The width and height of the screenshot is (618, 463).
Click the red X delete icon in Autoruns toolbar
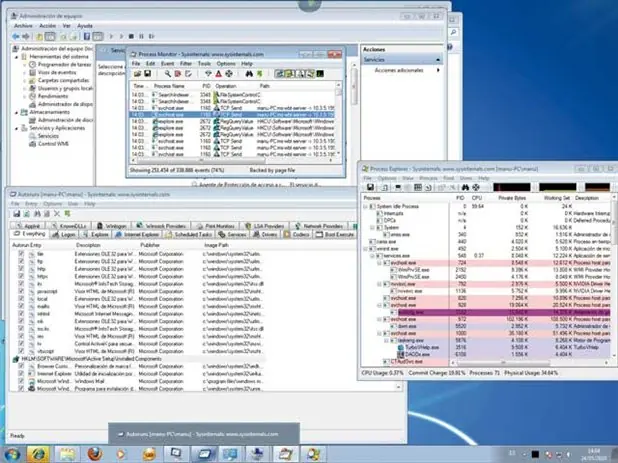[x=57, y=214]
